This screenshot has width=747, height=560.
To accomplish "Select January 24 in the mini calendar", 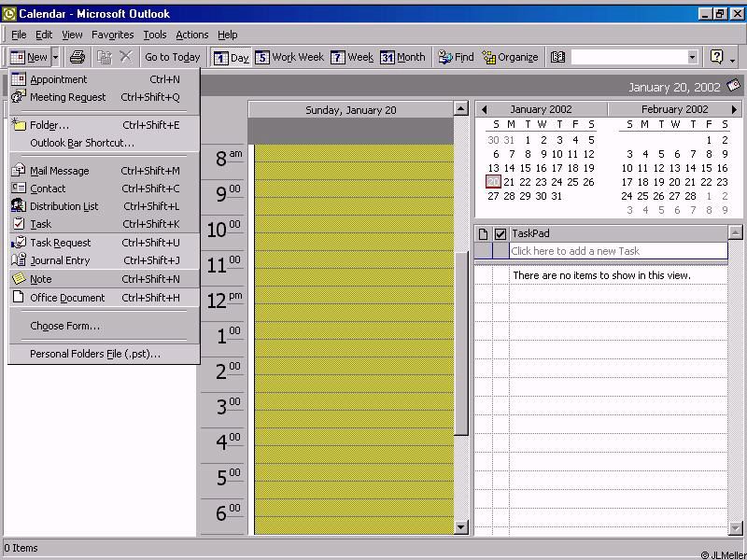I will [557, 182].
